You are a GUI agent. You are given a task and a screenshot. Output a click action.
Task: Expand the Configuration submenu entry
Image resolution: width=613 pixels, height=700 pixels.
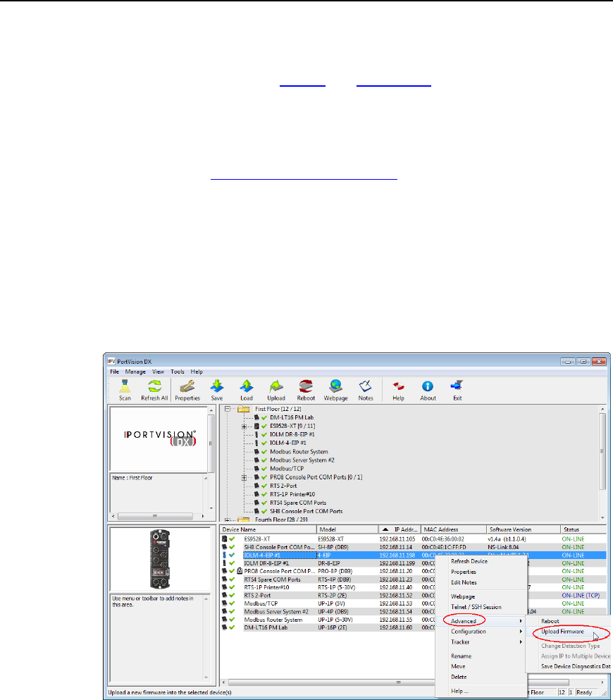point(481,631)
